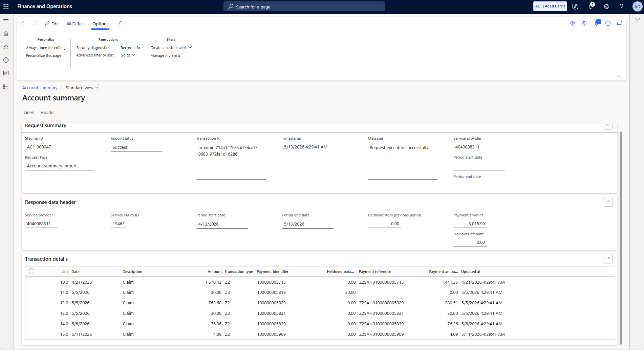This screenshot has height=350, width=644.
Task: Show the list pane icon beside back arrow
Action: [x=36, y=23]
